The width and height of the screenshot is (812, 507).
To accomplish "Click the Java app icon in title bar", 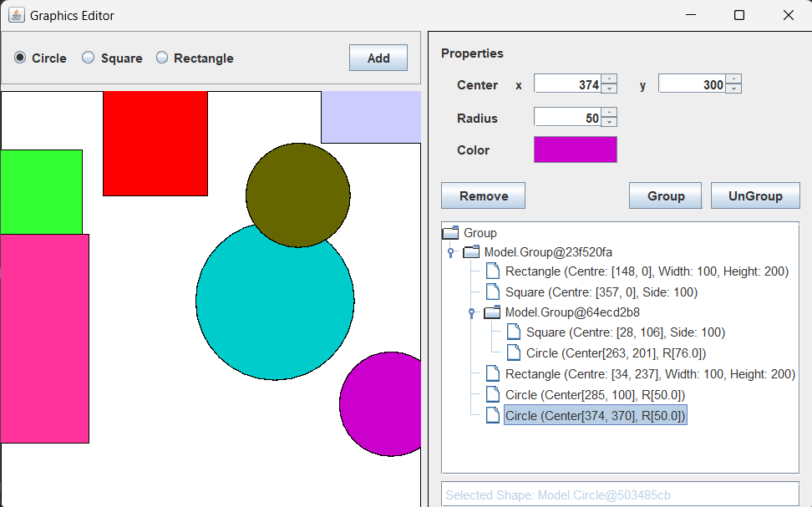I will [16, 15].
